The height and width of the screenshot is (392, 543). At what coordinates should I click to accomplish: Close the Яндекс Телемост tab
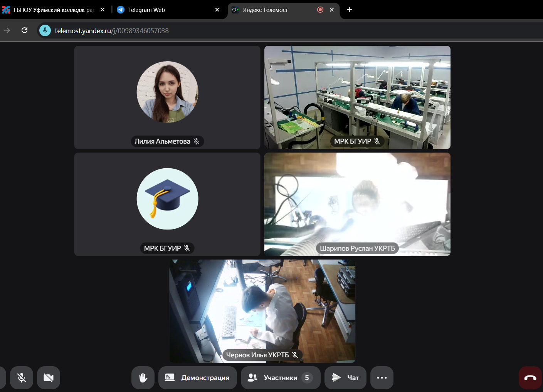point(332,10)
